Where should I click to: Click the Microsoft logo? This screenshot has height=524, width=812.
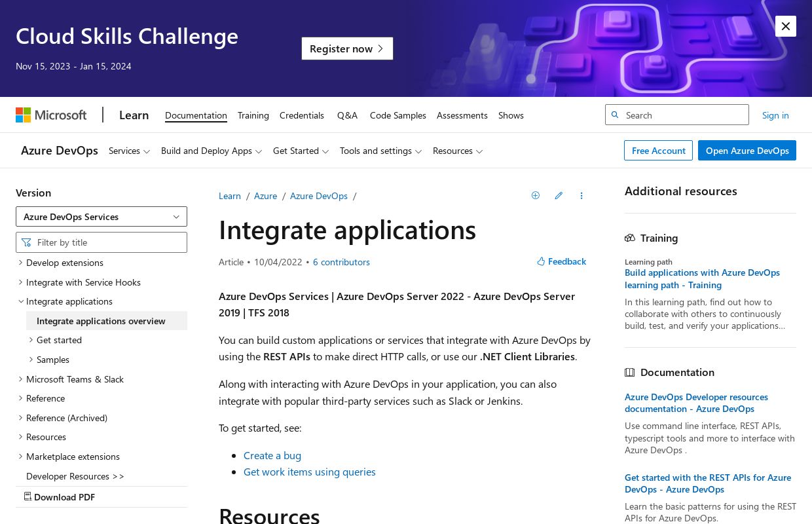point(51,115)
